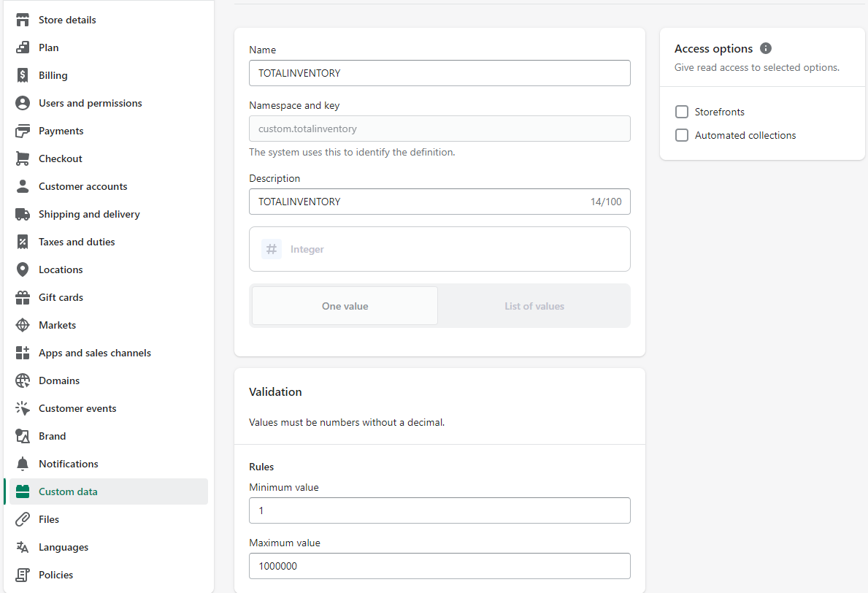The image size is (868, 593).
Task: Select the One value option
Action: point(345,306)
